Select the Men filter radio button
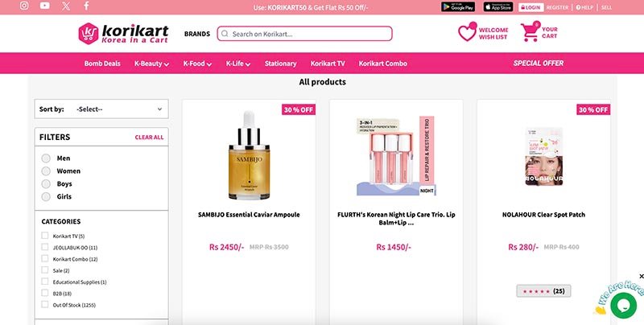This screenshot has width=644, height=325. pos(46,158)
